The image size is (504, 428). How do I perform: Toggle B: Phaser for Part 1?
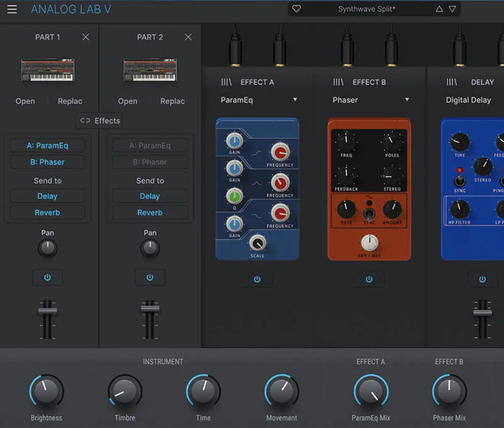click(47, 162)
